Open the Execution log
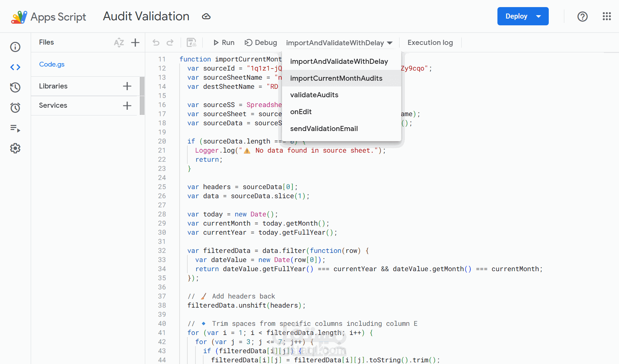This screenshot has width=619, height=364. tap(430, 43)
